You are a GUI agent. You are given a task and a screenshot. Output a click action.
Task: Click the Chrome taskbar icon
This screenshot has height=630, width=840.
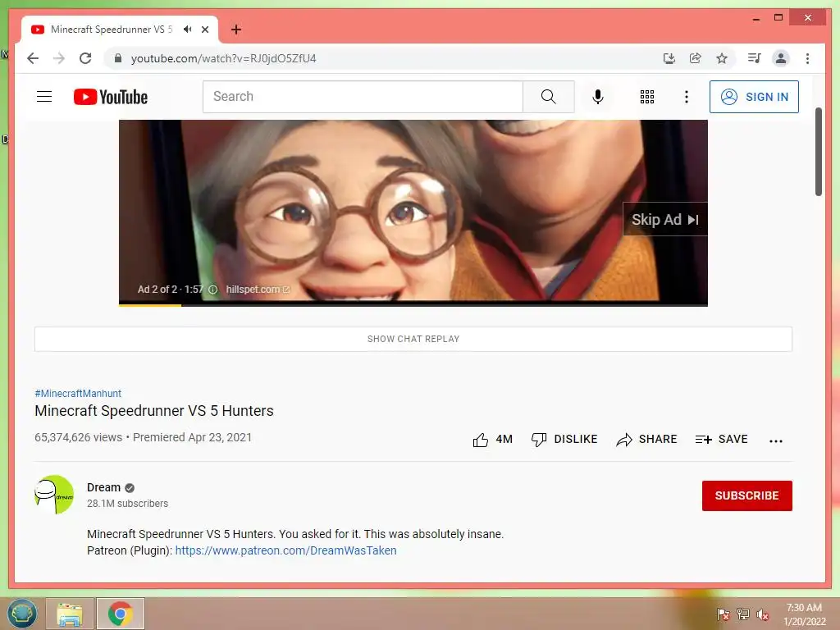(x=120, y=614)
